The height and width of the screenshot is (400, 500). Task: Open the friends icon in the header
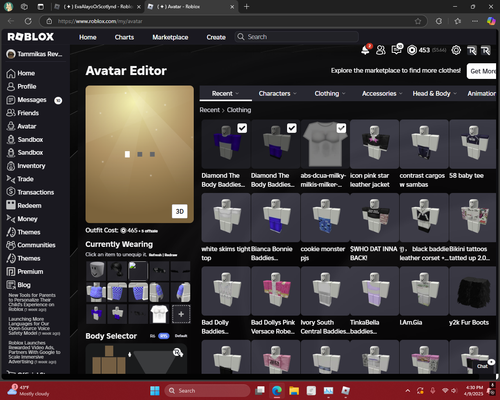381,50
